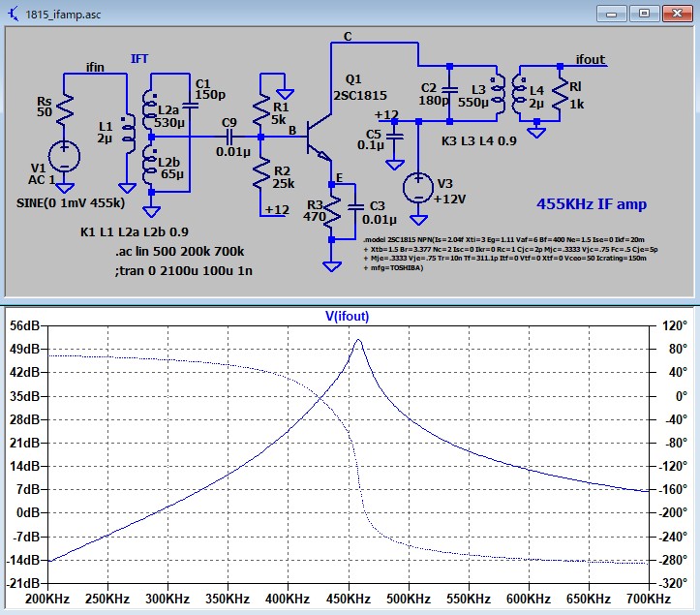Click 'SINE(0 1mV 455k)' source value
The width and height of the screenshot is (700, 615).
tap(71, 203)
